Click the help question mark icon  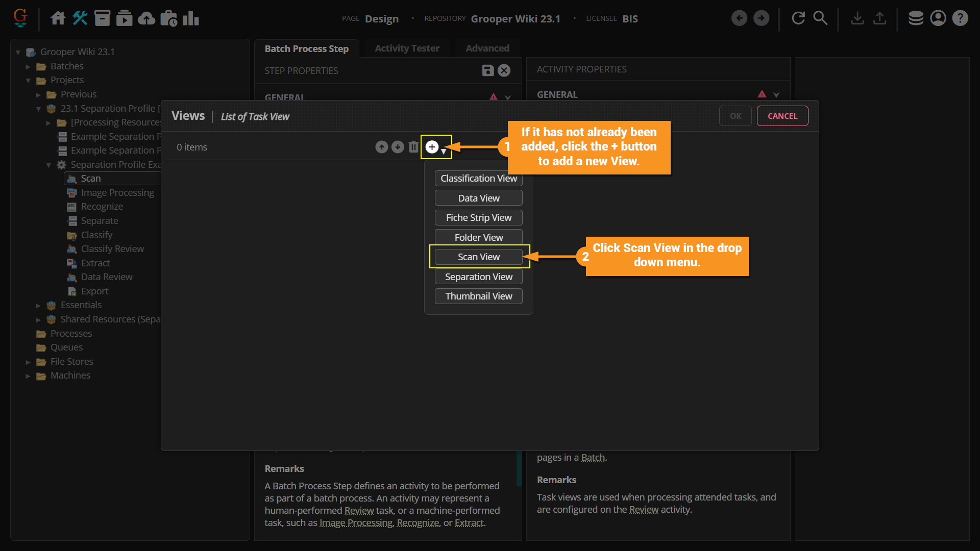coord(960,18)
